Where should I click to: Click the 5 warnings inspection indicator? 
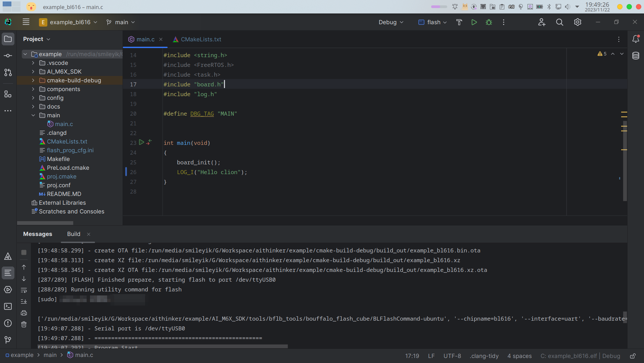602,54
